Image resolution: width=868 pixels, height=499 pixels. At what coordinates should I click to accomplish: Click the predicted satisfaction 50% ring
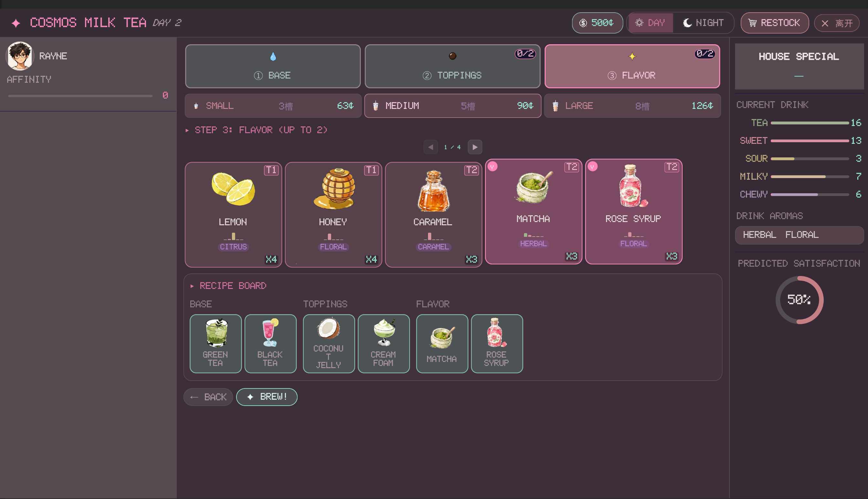click(x=799, y=300)
